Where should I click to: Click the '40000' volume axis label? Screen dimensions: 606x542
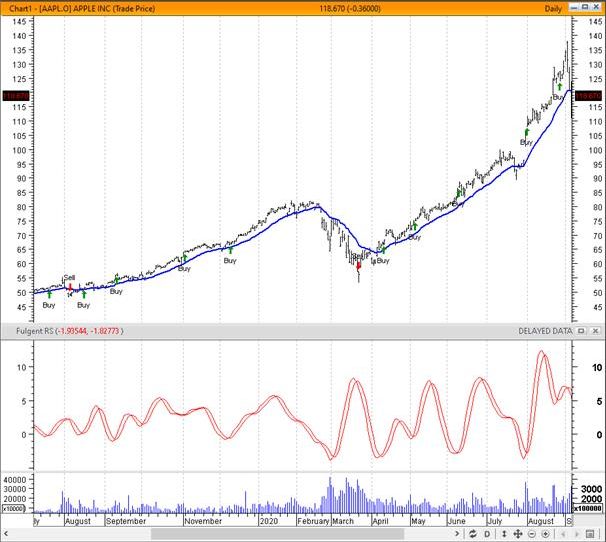coord(15,480)
